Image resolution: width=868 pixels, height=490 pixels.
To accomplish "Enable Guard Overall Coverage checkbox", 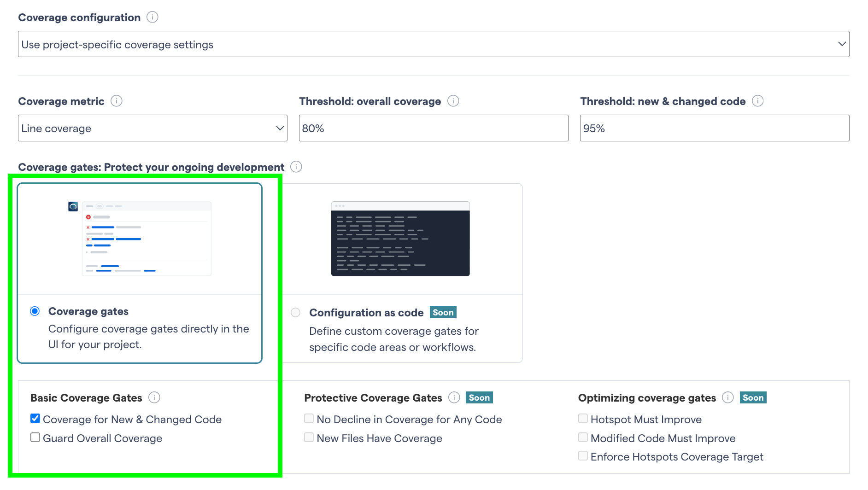I will 35,437.
